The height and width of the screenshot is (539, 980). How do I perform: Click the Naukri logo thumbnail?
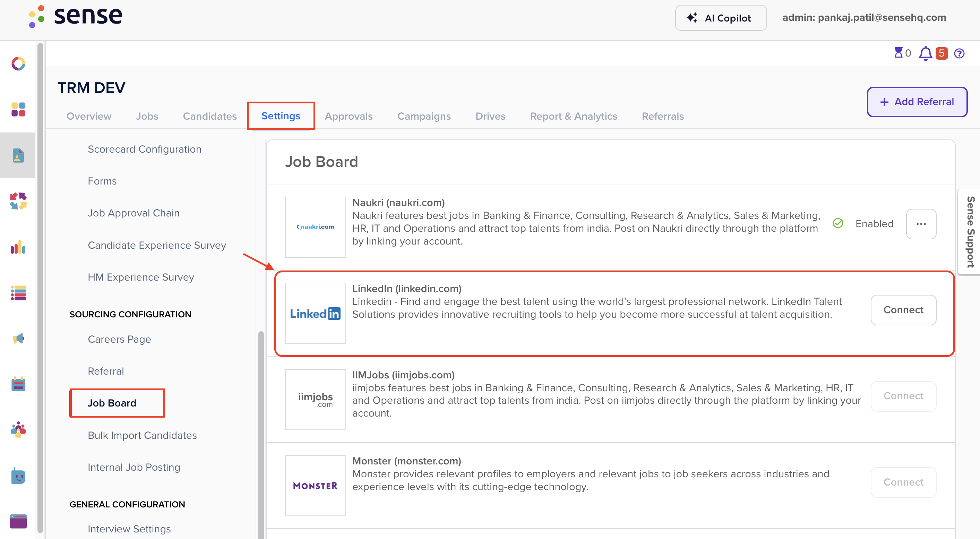[315, 227]
